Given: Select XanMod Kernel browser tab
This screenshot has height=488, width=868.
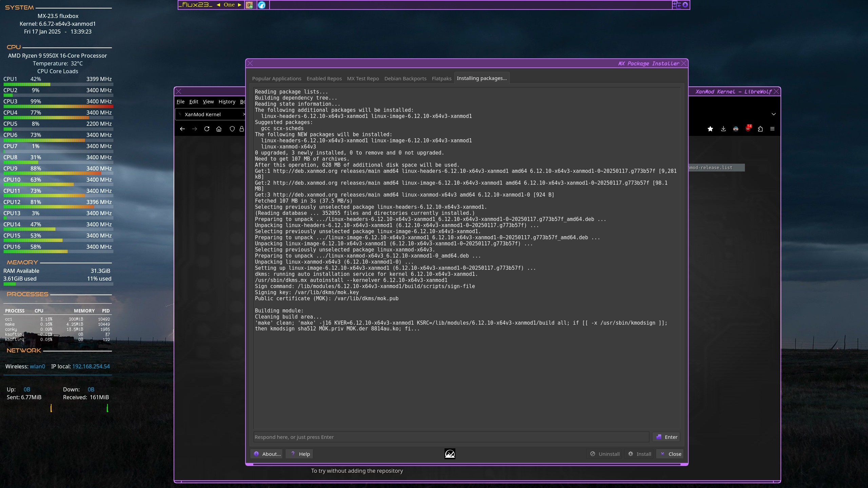Looking at the screenshot, I should (x=210, y=115).
